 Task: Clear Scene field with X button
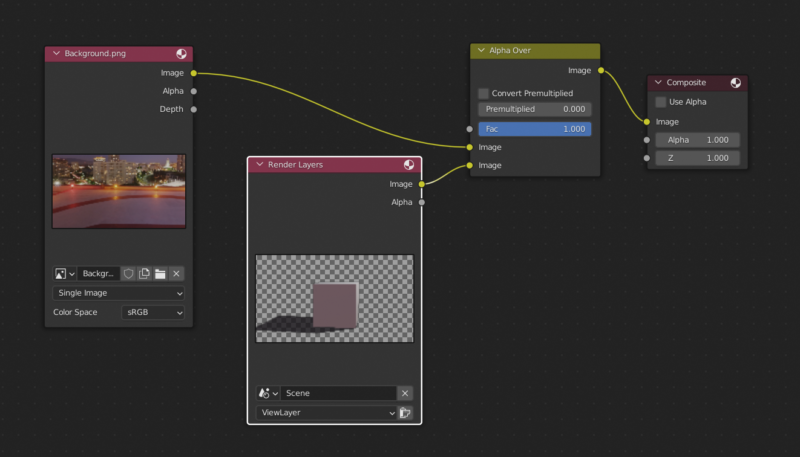pyautogui.click(x=405, y=393)
